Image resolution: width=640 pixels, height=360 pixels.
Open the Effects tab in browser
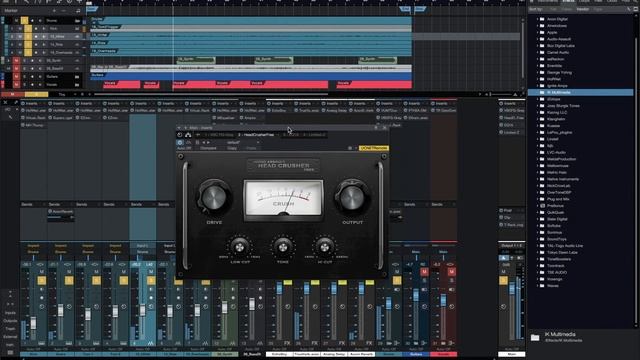pyautogui.click(x=569, y=2)
